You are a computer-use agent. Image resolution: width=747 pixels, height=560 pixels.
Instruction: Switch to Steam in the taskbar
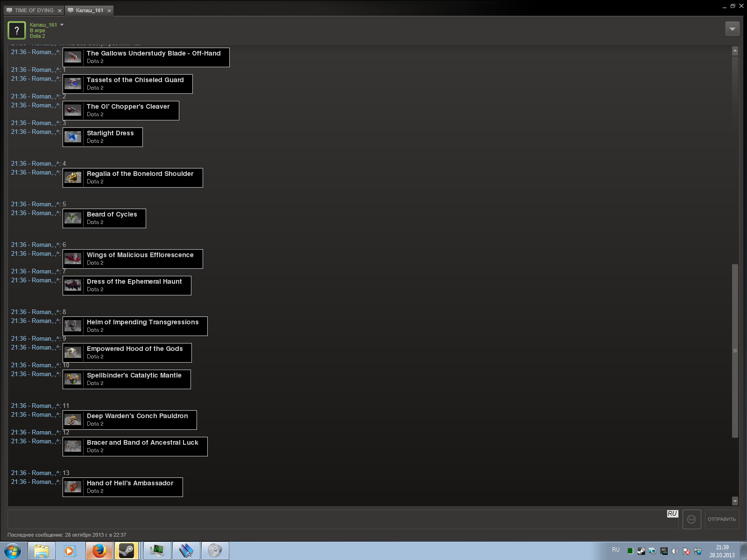[x=127, y=551]
